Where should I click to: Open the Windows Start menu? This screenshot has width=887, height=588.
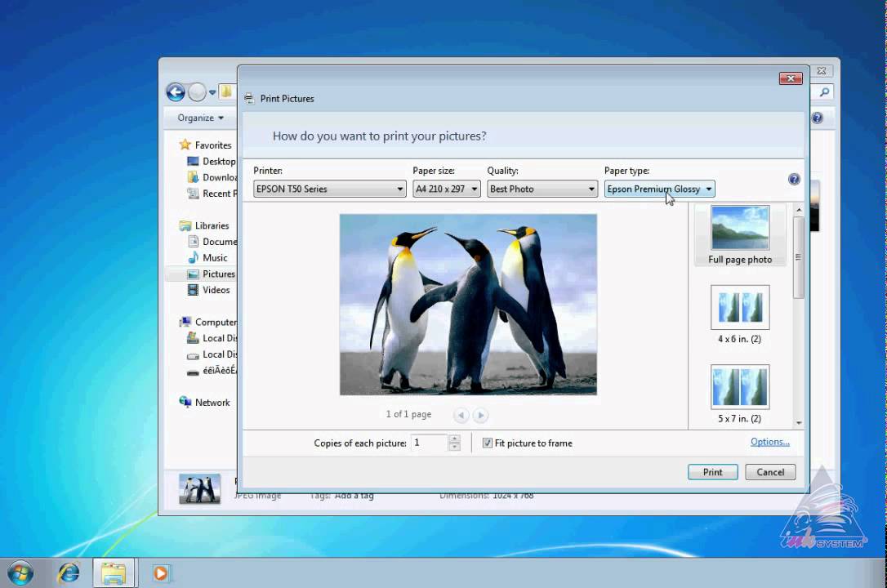pos(20,573)
